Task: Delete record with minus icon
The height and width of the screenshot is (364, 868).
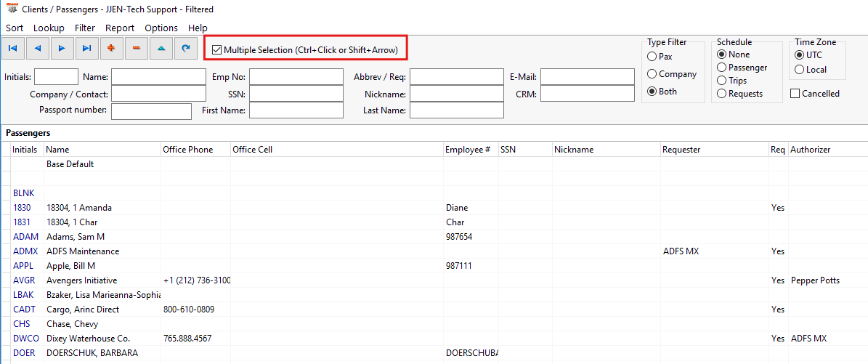Action: pos(136,48)
